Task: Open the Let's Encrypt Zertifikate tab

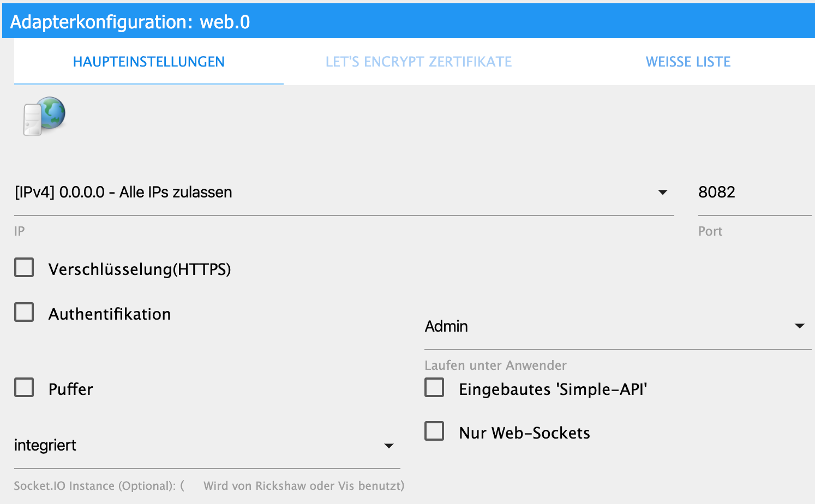Action: (418, 62)
